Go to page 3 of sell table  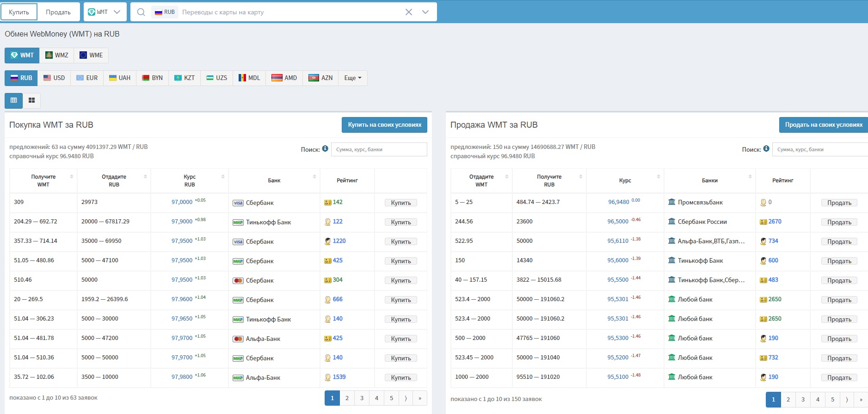pyautogui.click(x=803, y=400)
